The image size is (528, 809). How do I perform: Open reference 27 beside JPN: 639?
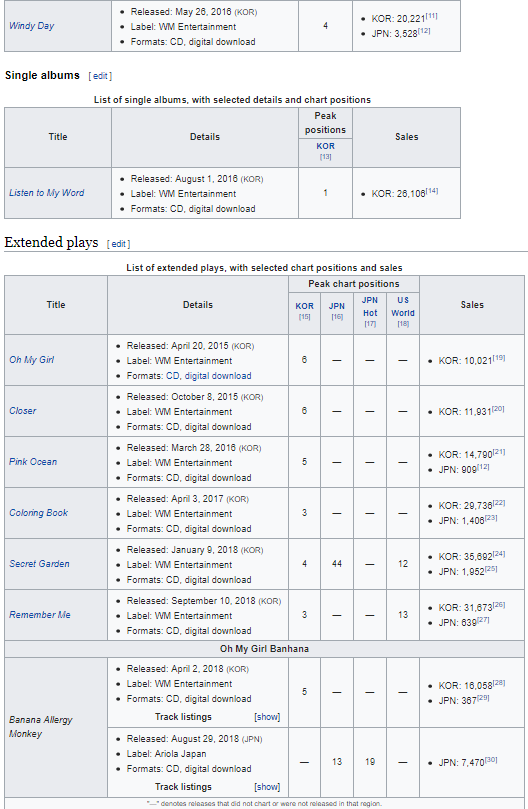pyautogui.click(x=483, y=620)
